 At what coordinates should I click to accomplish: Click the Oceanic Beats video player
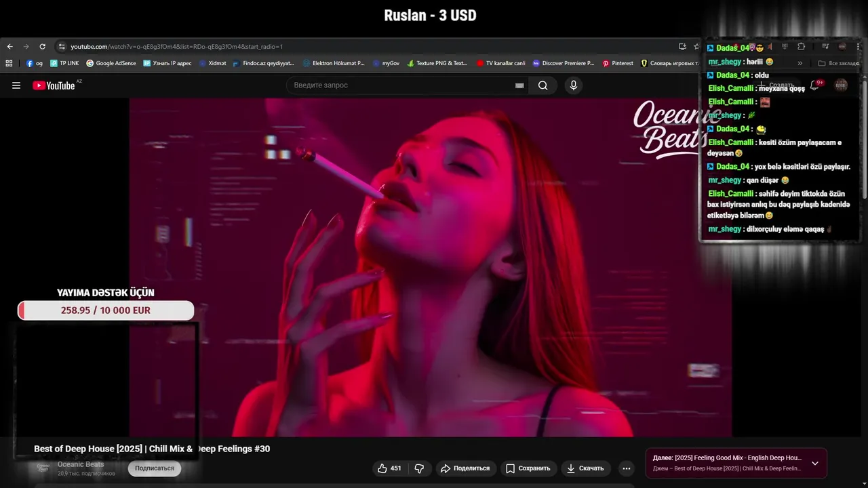point(431,268)
